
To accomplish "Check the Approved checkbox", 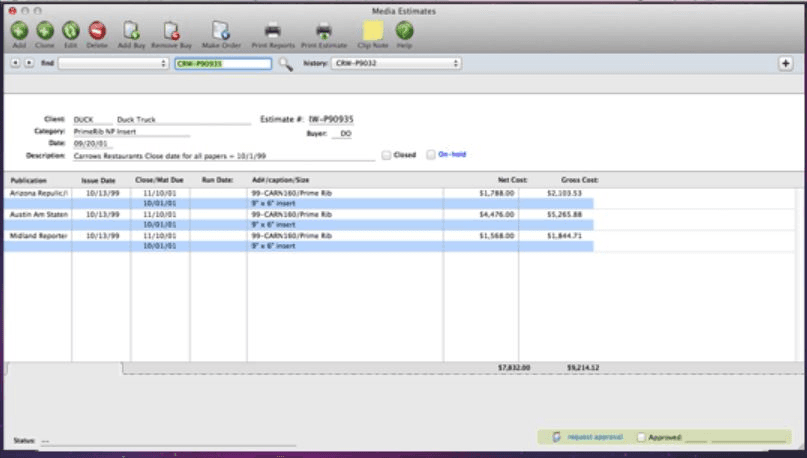I will click(x=641, y=437).
